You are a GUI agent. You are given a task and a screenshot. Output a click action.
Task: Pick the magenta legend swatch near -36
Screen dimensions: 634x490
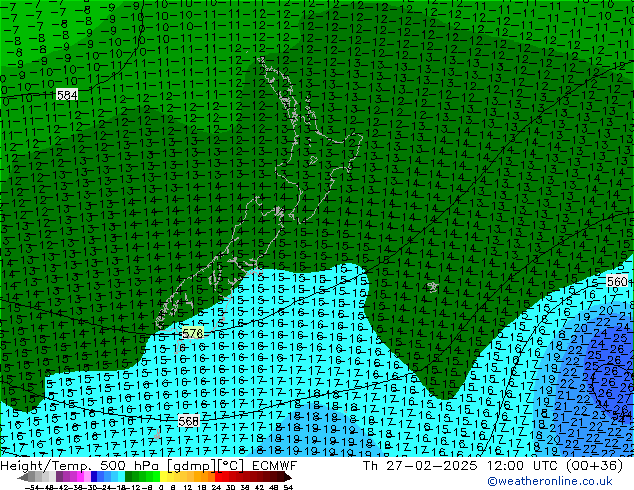(80, 476)
